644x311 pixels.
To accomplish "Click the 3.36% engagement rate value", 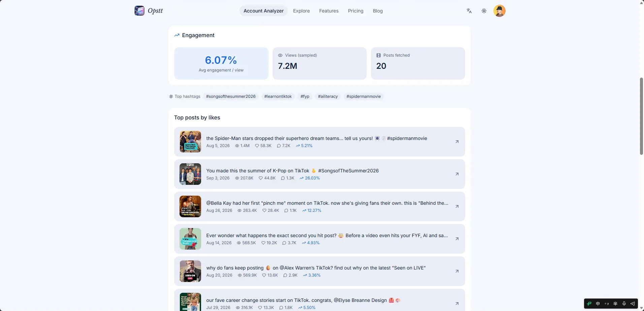I will [x=314, y=275].
